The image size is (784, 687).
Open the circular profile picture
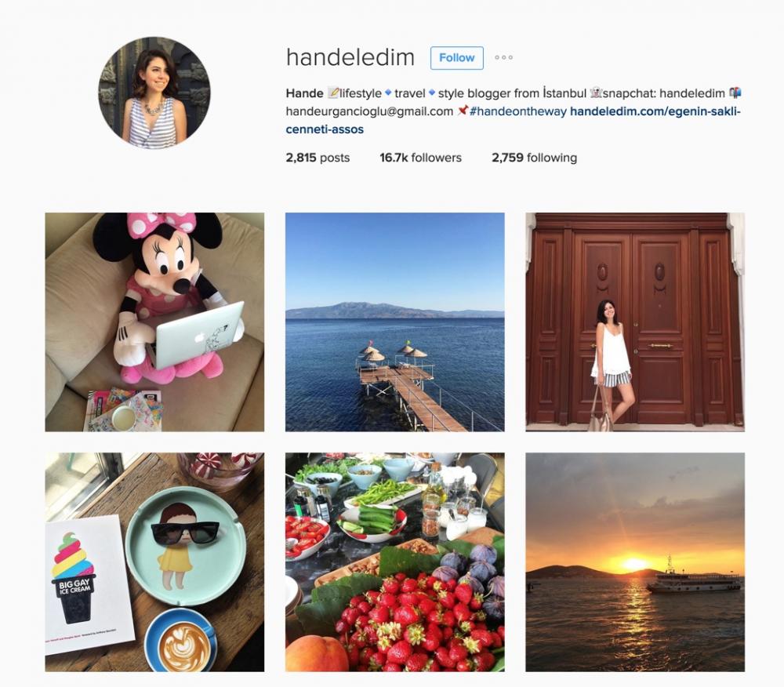point(154,93)
